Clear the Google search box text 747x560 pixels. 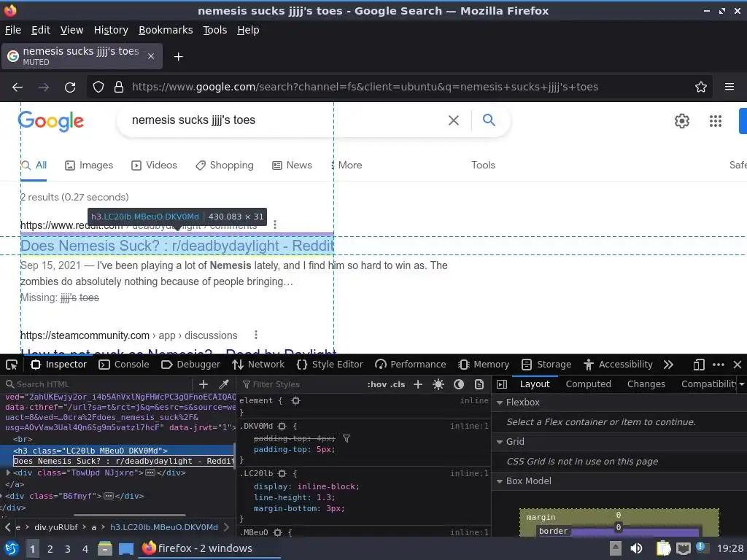(454, 120)
